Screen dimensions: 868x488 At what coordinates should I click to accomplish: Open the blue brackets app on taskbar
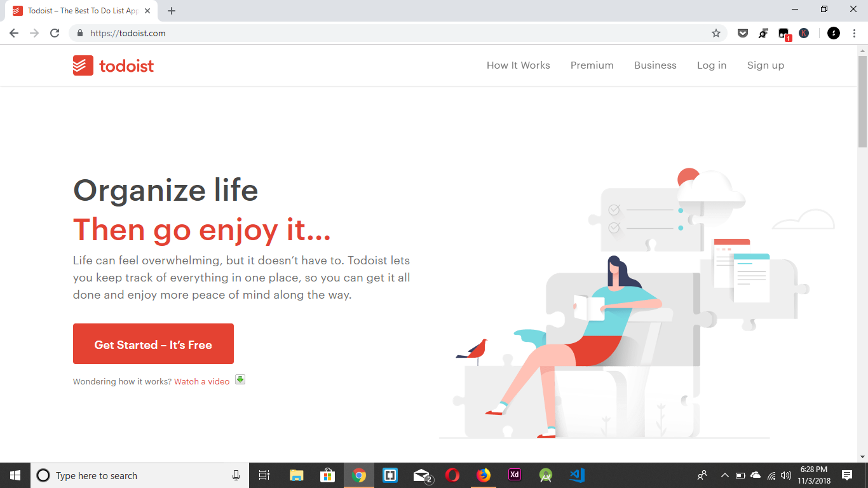tap(390, 475)
